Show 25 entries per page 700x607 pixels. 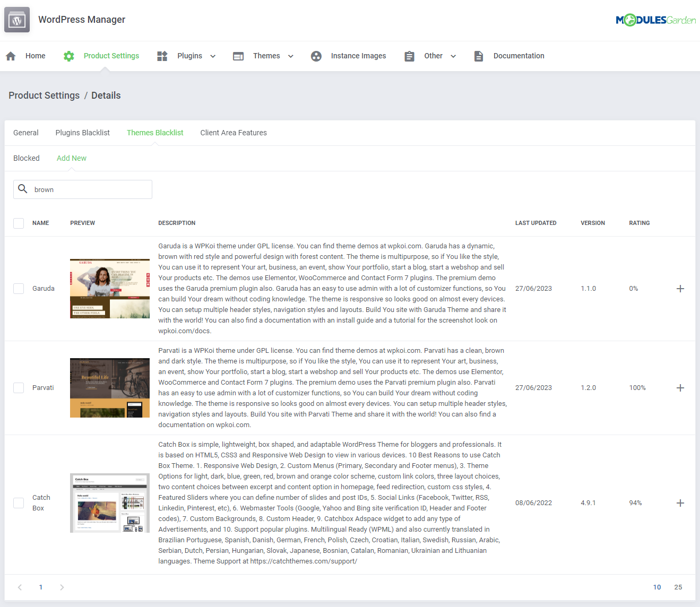(678, 587)
